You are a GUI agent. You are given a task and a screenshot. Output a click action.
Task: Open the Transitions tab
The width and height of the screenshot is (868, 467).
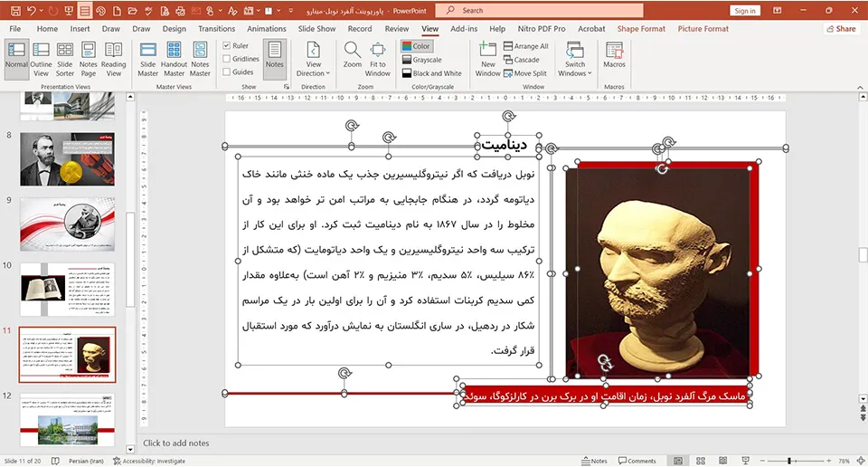(x=216, y=29)
